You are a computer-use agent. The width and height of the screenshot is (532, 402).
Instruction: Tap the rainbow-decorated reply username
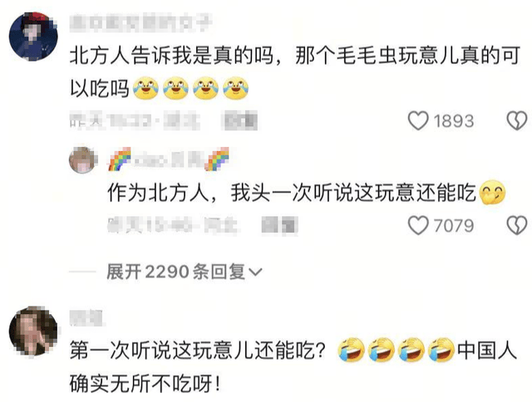pyautogui.click(x=169, y=159)
